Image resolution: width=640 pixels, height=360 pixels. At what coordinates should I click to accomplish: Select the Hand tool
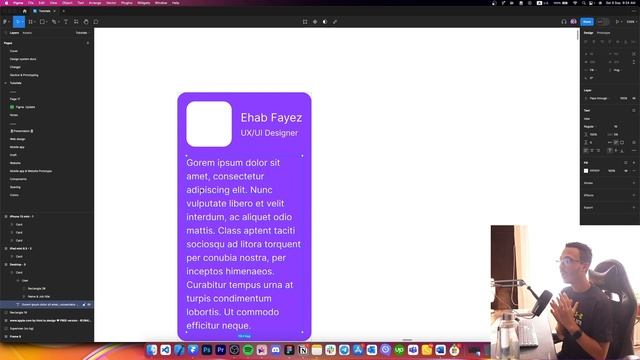click(86, 22)
